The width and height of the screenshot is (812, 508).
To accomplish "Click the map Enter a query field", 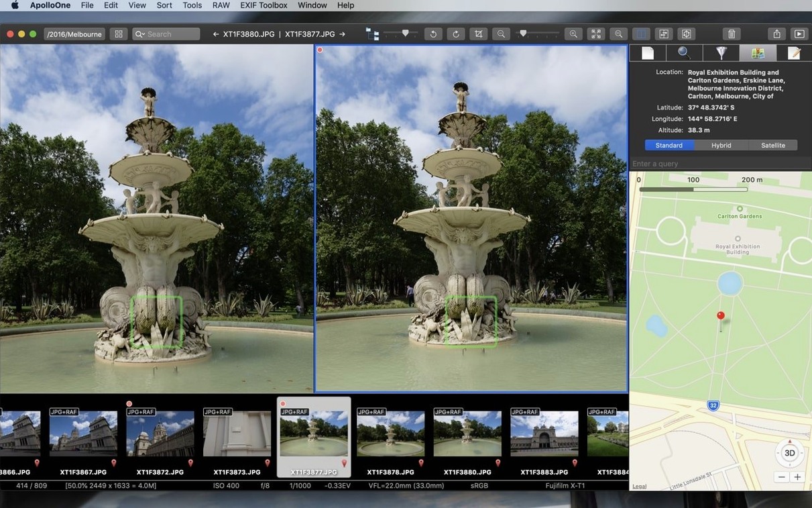I will coord(720,164).
